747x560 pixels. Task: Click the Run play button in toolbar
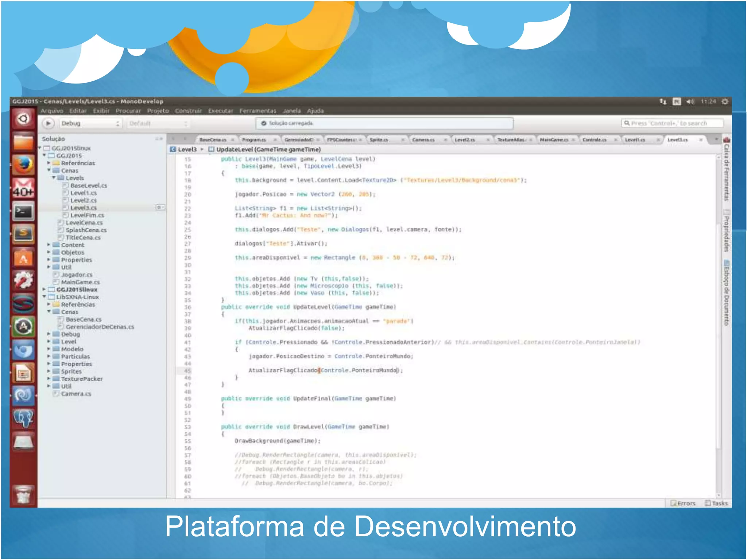(x=48, y=123)
